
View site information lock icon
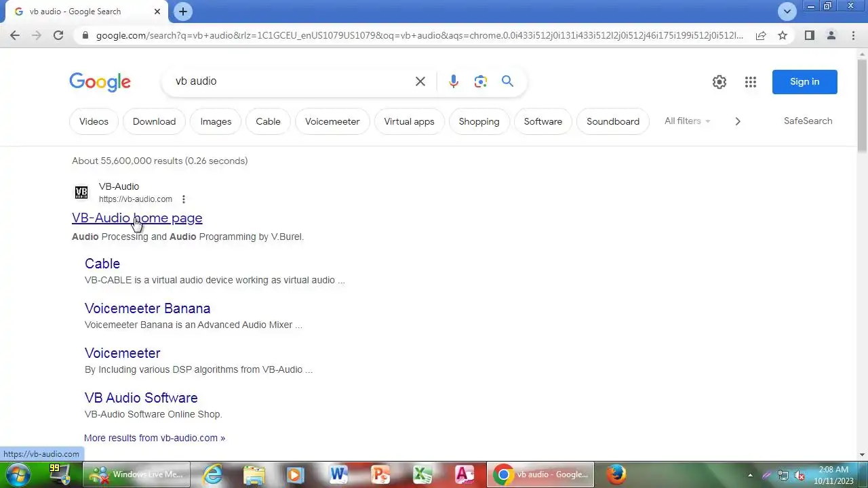coord(85,35)
